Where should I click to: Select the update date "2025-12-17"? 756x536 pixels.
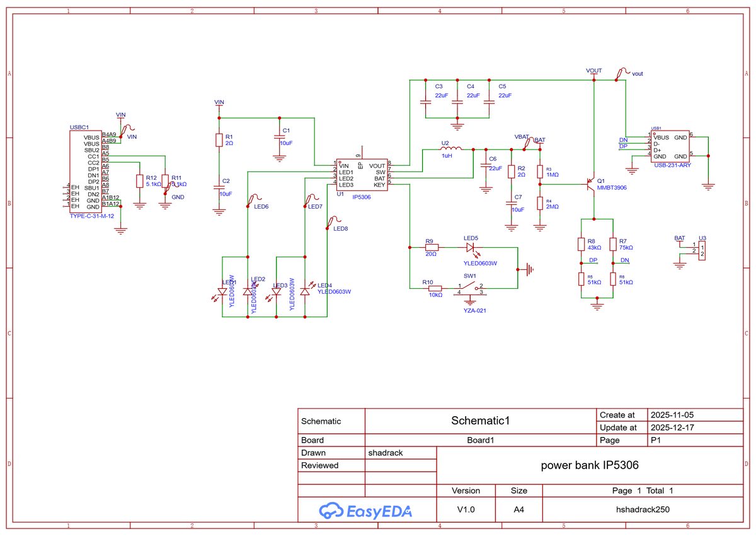point(672,428)
